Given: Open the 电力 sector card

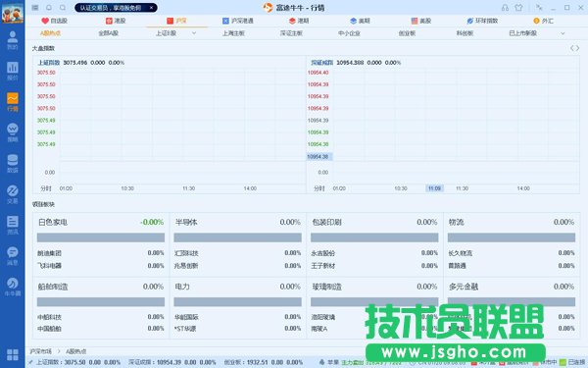Looking at the screenshot, I should (237, 308).
